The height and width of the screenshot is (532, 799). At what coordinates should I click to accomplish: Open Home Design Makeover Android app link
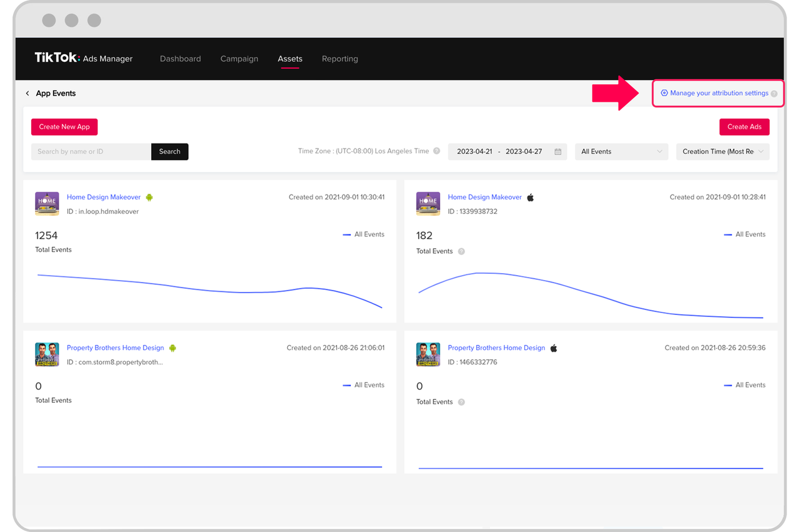click(x=104, y=197)
